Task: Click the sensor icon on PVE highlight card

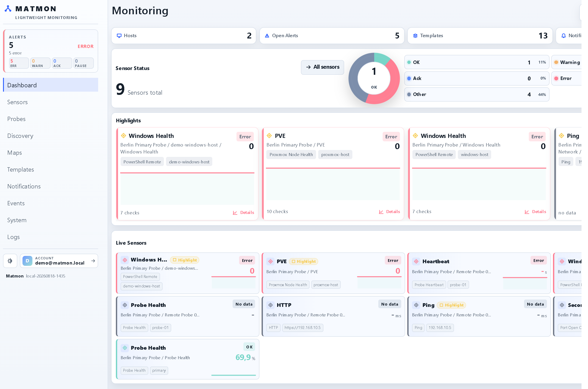Action: tap(269, 136)
